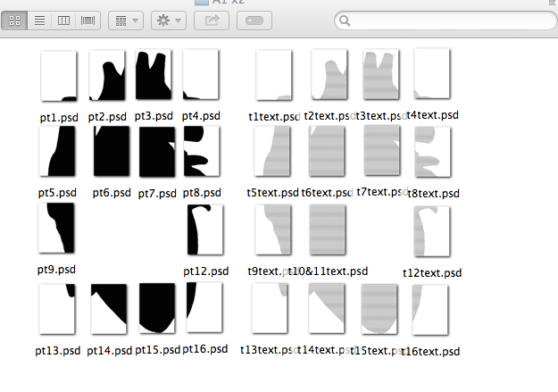Click the t8text.psd file name label
Image resolution: width=558 pixels, height=392 pixels.
click(x=433, y=194)
